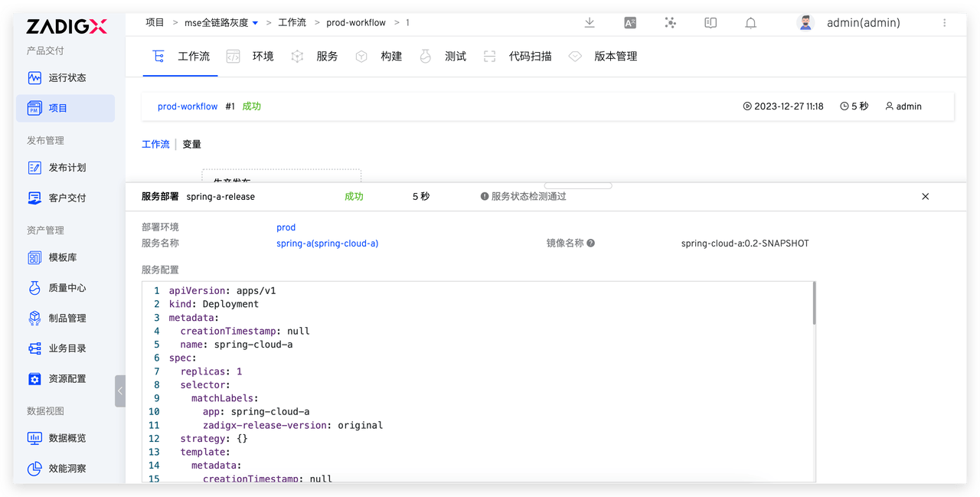Expand the mse全链路灰度 project dropdown
The width and height of the screenshot is (980, 497).
256,22
